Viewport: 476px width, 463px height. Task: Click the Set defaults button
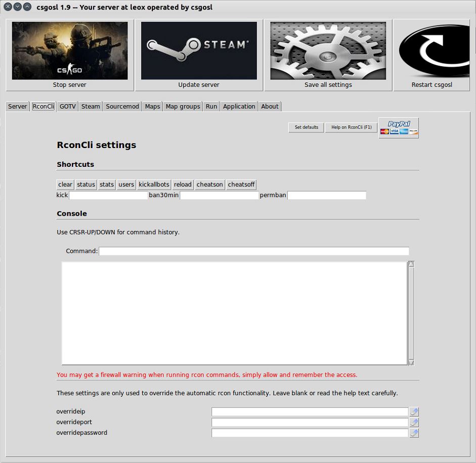tap(307, 127)
